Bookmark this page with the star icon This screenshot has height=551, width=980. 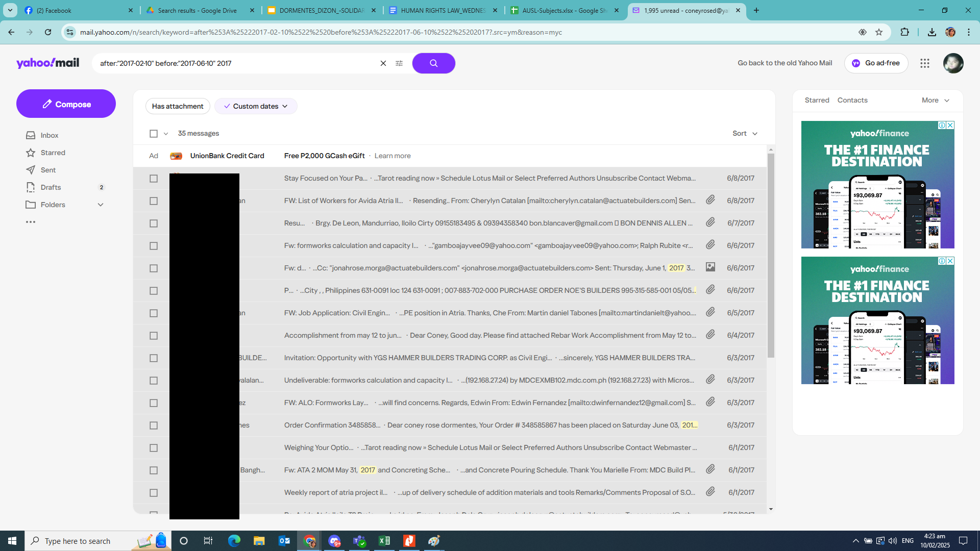coord(879,32)
